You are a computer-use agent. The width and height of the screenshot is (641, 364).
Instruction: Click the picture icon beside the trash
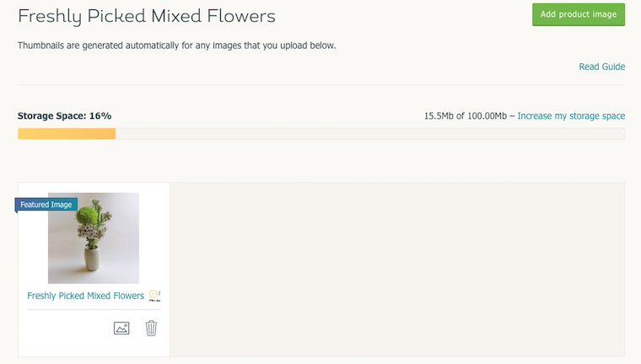click(x=121, y=328)
